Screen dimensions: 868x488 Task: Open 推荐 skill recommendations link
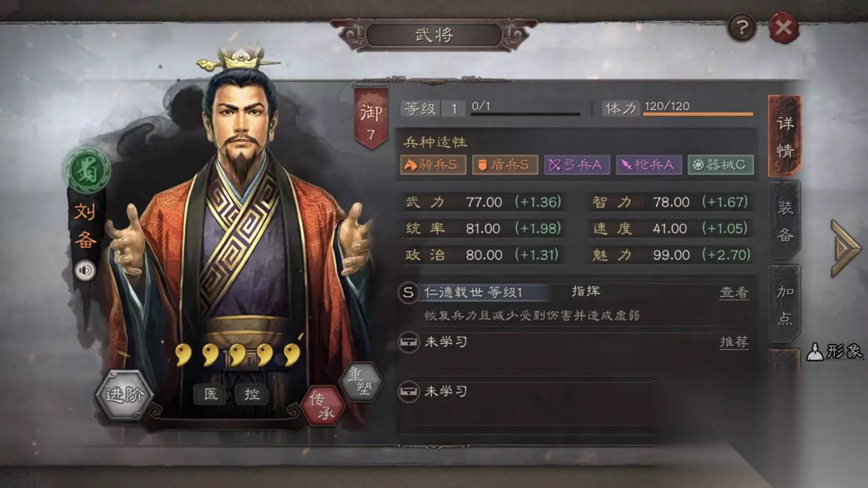pyautogui.click(x=734, y=342)
